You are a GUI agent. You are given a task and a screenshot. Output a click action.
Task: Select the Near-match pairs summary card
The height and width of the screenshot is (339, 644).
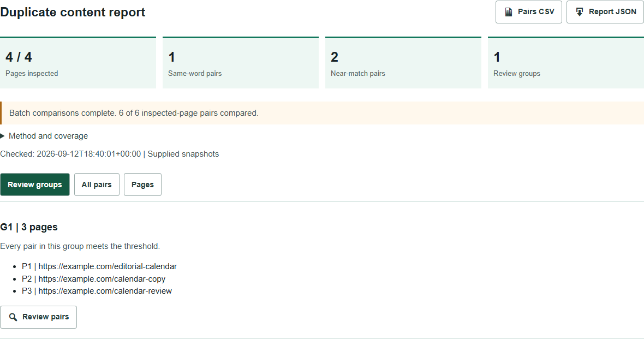403,62
